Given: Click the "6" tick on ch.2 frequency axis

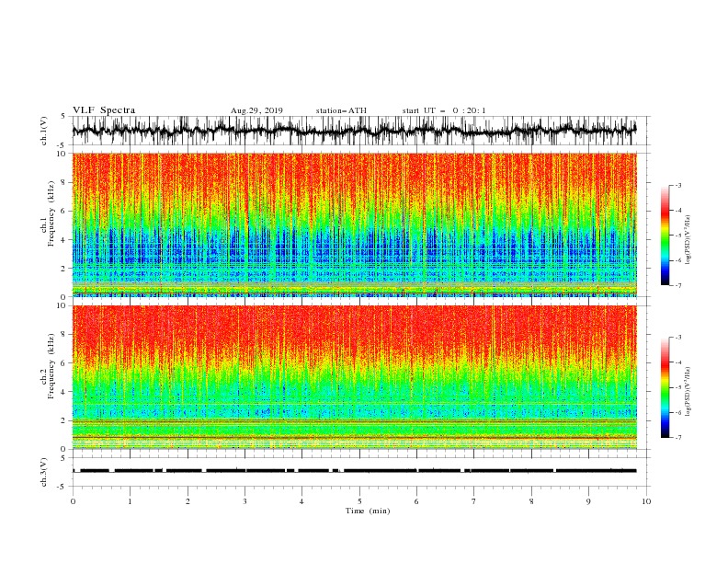Looking at the screenshot, I should coord(65,363).
